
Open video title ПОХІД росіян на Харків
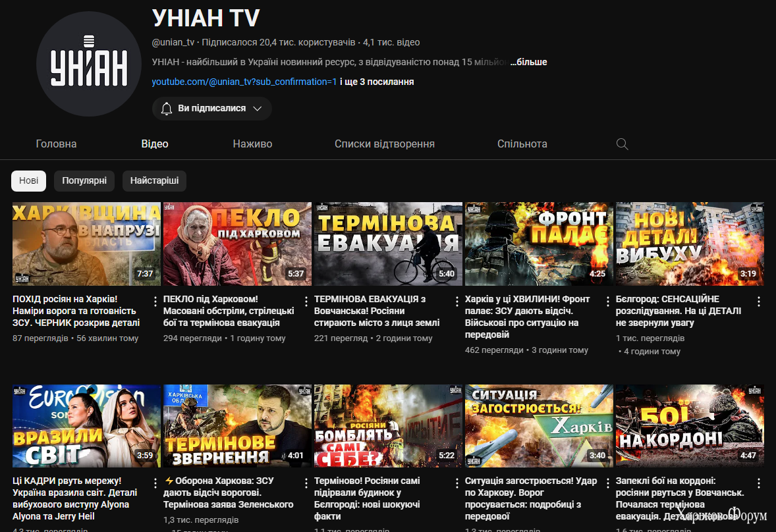76,311
